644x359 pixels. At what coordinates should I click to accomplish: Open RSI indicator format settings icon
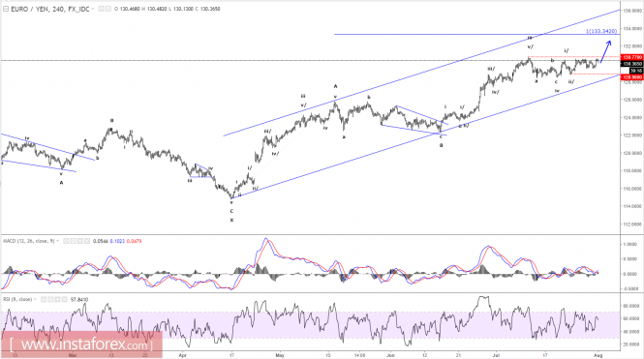coord(50,300)
